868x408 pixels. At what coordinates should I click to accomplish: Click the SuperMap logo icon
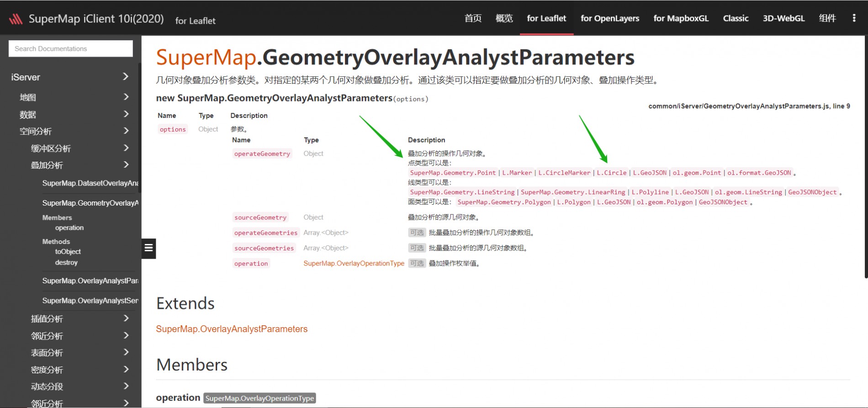pyautogui.click(x=16, y=19)
